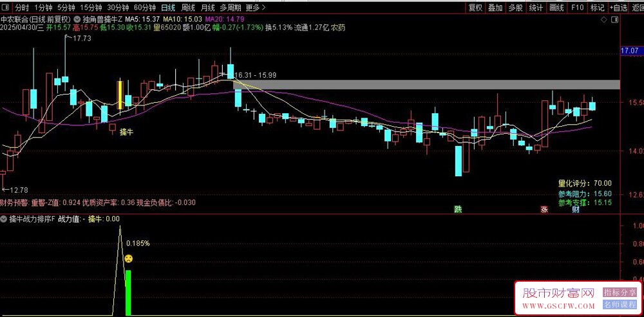Select the 5分钟 period
This screenshot has width=644, height=317.
(66, 7)
